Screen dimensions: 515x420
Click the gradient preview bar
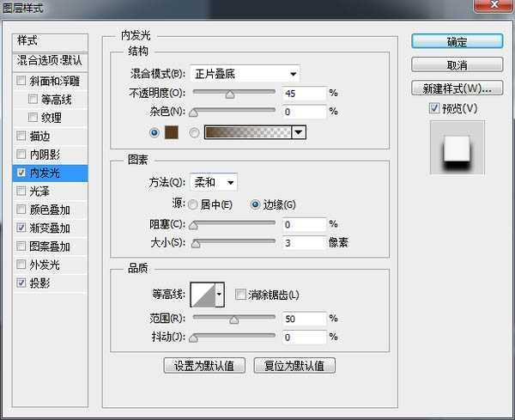coord(247,132)
